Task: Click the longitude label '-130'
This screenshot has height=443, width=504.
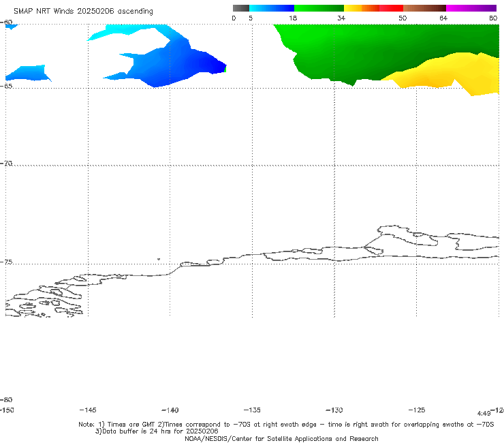Action: coord(334,410)
